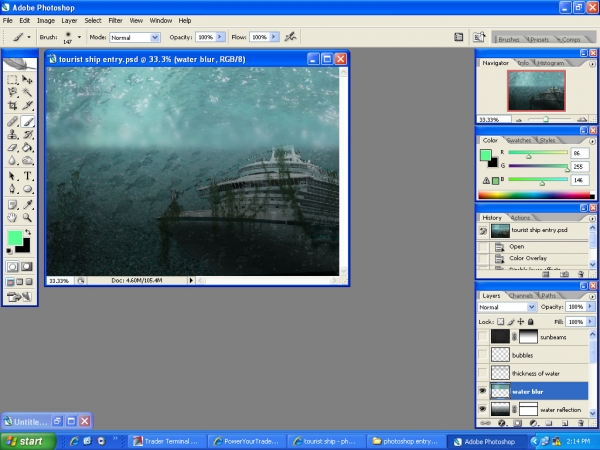Enable airbrush in options bar

290,37
